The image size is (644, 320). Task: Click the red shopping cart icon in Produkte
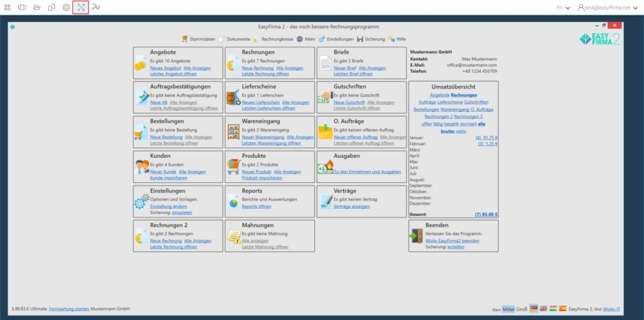click(x=233, y=167)
